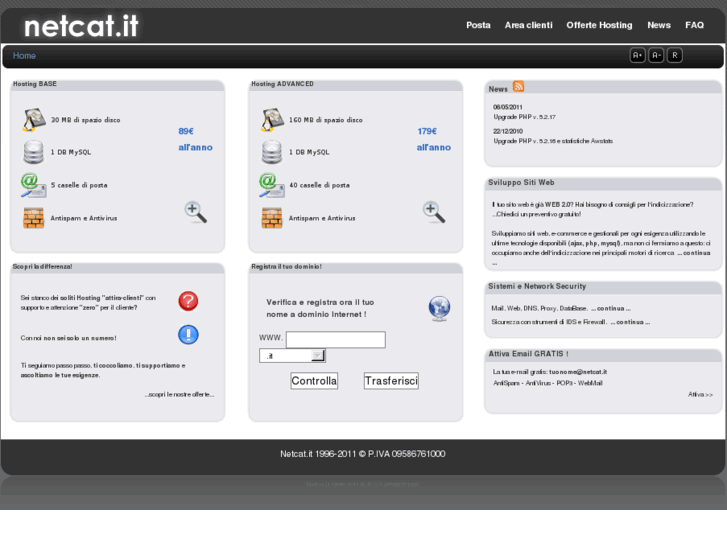This screenshot has height=545, width=727.
Task: Go to Area clienti
Action: 529,25
